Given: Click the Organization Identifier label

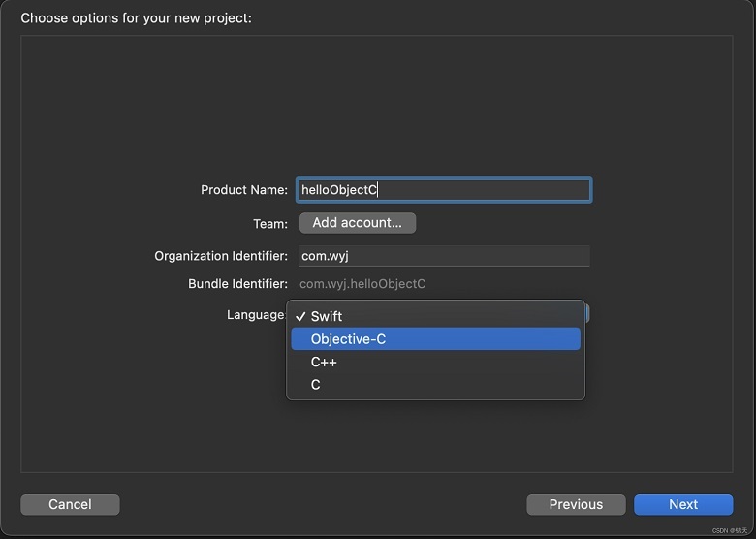Looking at the screenshot, I should pyautogui.click(x=221, y=256).
